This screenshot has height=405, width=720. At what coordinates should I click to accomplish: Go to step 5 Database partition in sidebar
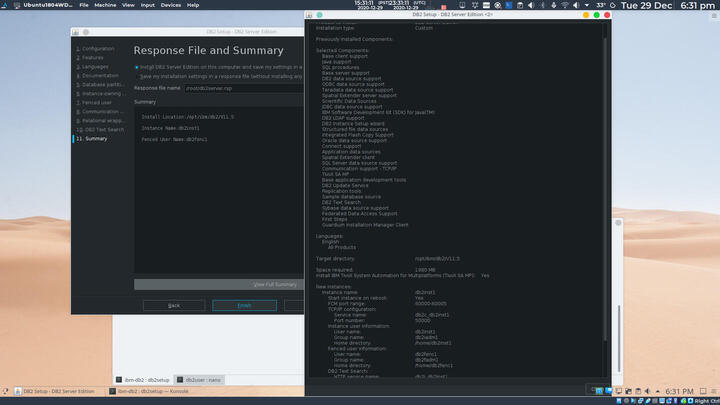click(100, 84)
